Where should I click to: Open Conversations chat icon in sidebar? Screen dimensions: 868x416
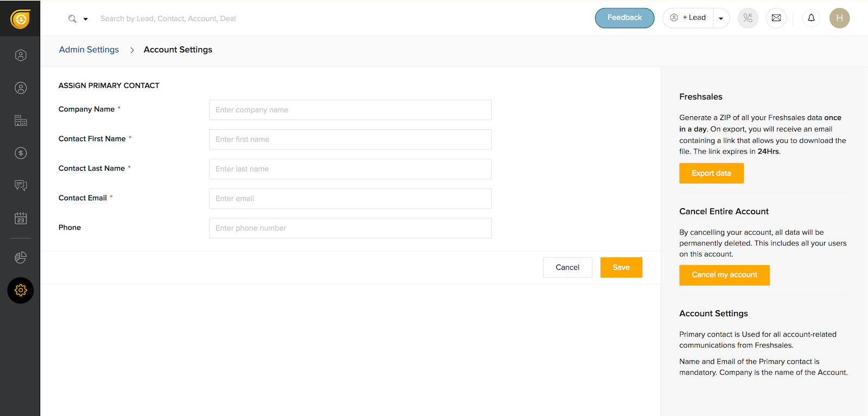[x=21, y=186]
